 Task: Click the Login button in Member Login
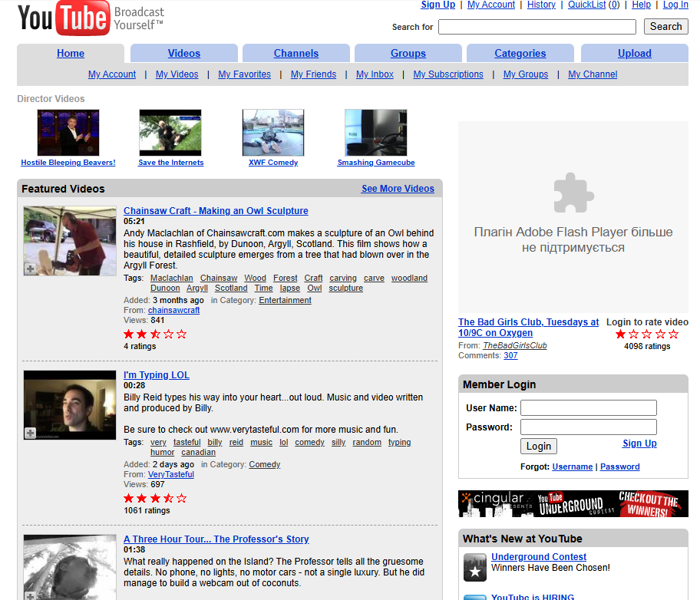538,446
